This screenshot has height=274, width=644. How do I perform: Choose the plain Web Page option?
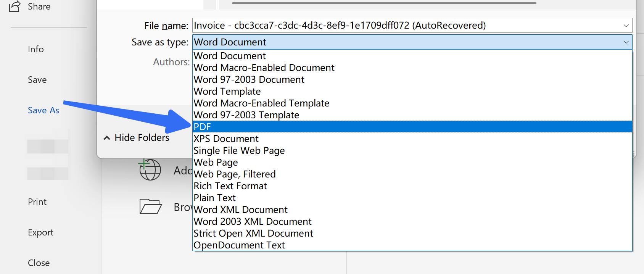(x=412, y=162)
